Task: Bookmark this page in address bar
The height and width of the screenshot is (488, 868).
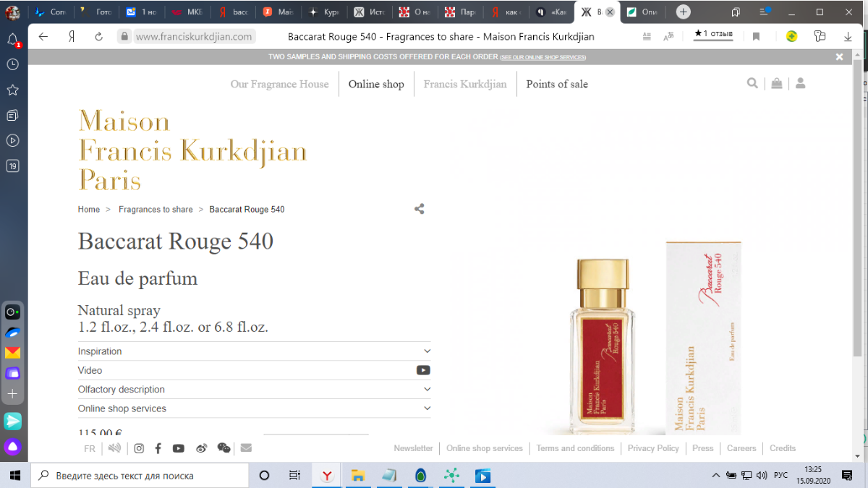Action: 756,36
